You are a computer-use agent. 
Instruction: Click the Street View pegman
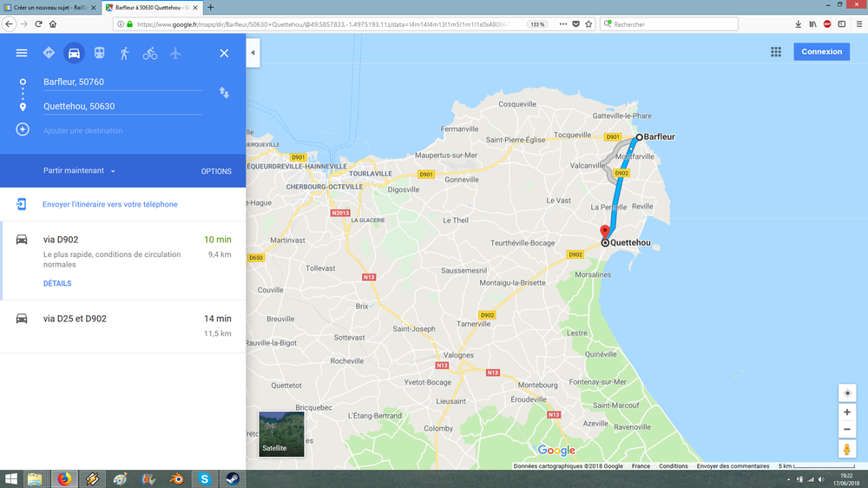point(847,449)
